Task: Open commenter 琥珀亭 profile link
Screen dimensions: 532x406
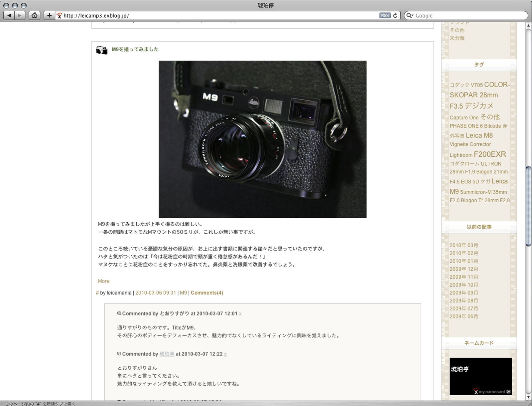Action: click(x=167, y=354)
